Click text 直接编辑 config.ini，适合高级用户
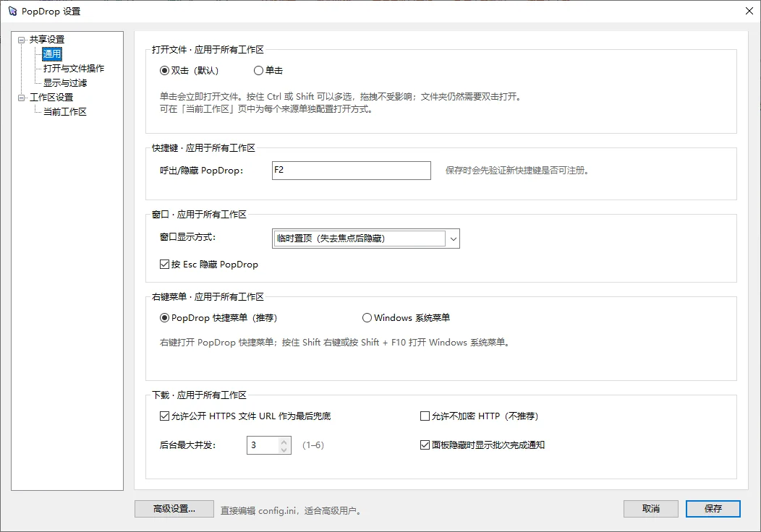 pyautogui.click(x=291, y=510)
